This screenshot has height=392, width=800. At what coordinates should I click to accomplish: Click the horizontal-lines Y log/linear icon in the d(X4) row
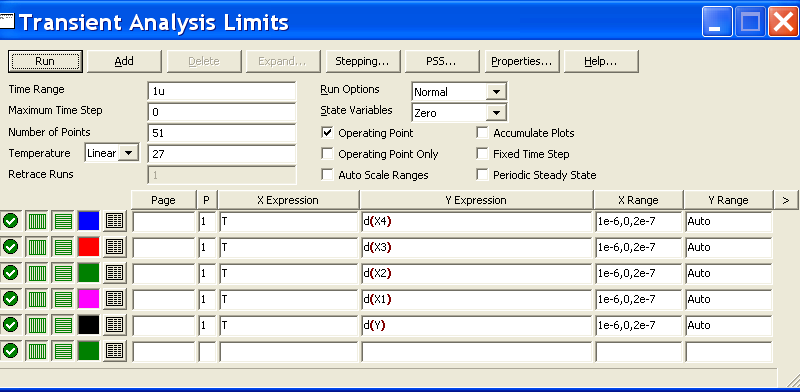point(63,221)
